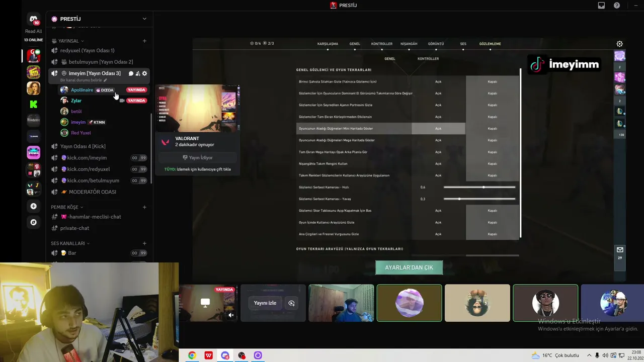The image size is (644, 362).
Task: Click the AYARLAR'DAN ÇIK button
Action: [x=409, y=267]
